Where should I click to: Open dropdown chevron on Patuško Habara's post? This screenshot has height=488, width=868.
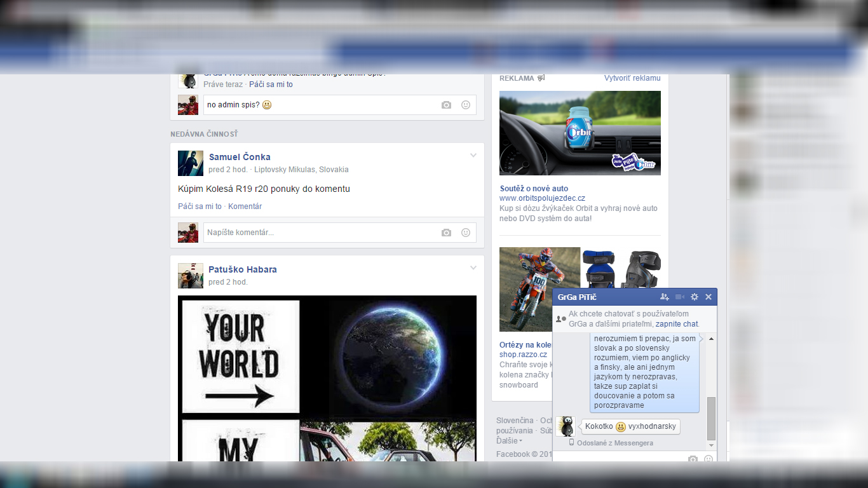click(473, 268)
